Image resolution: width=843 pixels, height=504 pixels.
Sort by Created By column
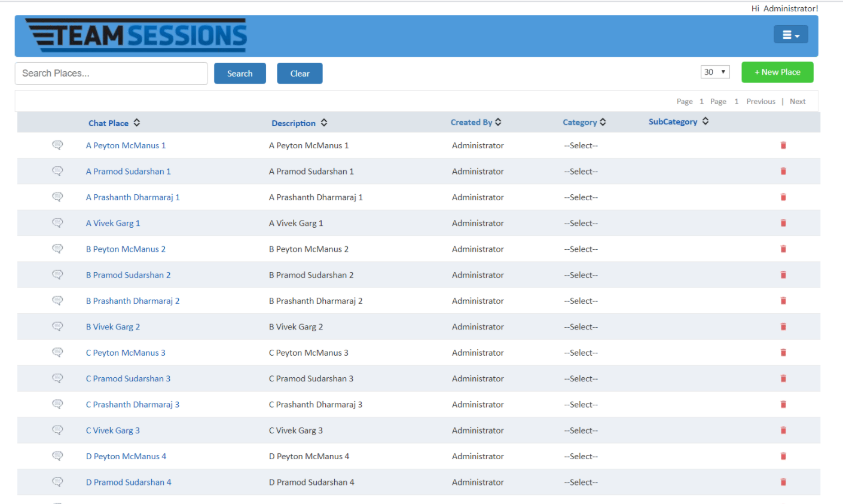point(476,122)
